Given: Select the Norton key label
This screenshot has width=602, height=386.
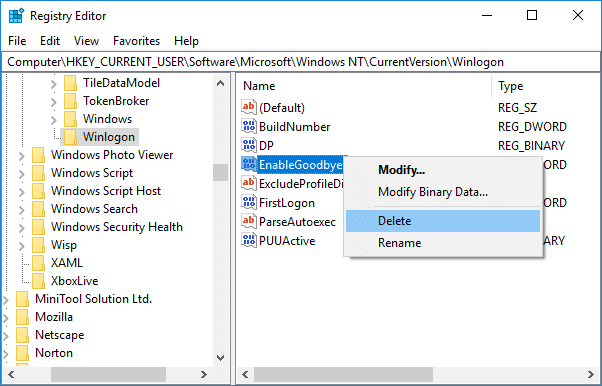Looking at the screenshot, I should pos(54,353).
